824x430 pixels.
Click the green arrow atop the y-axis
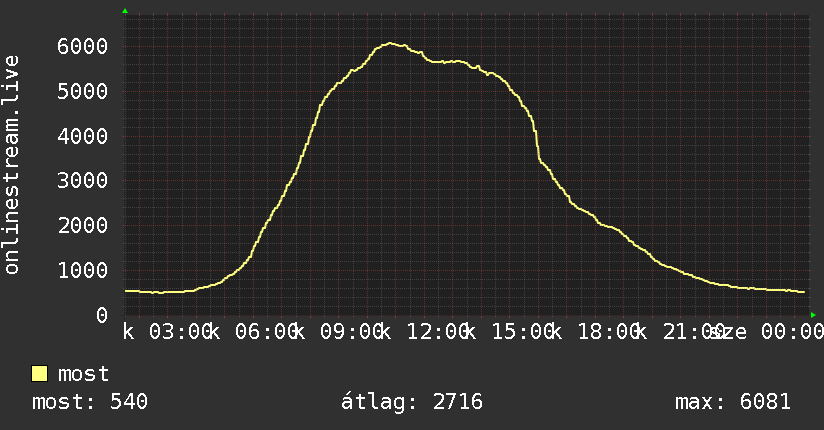(x=125, y=11)
